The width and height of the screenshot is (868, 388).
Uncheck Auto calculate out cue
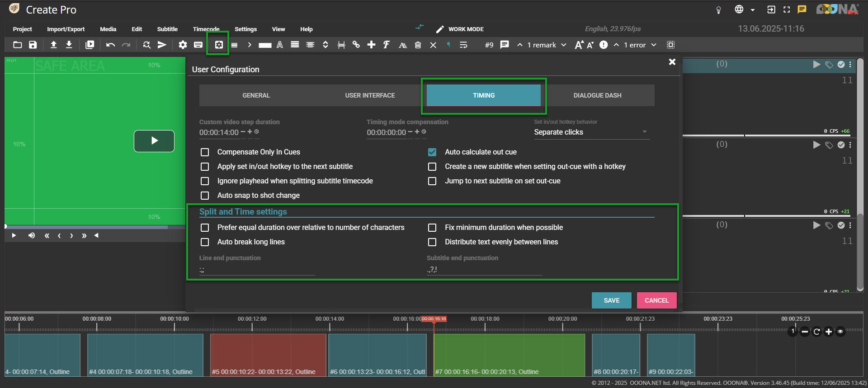(432, 152)
